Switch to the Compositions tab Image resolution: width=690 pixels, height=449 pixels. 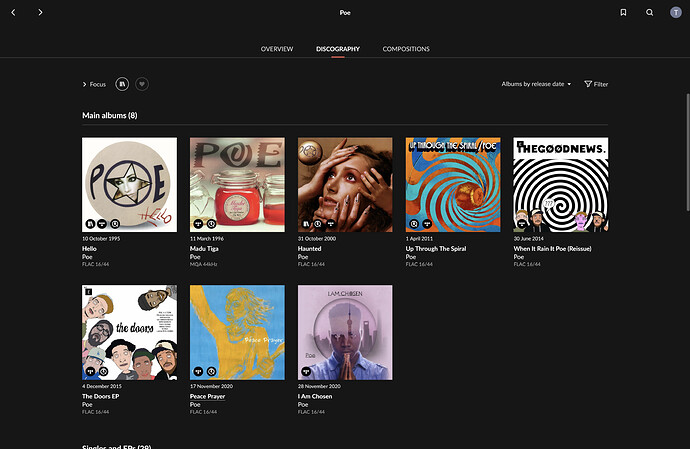[x=406, y=49]
